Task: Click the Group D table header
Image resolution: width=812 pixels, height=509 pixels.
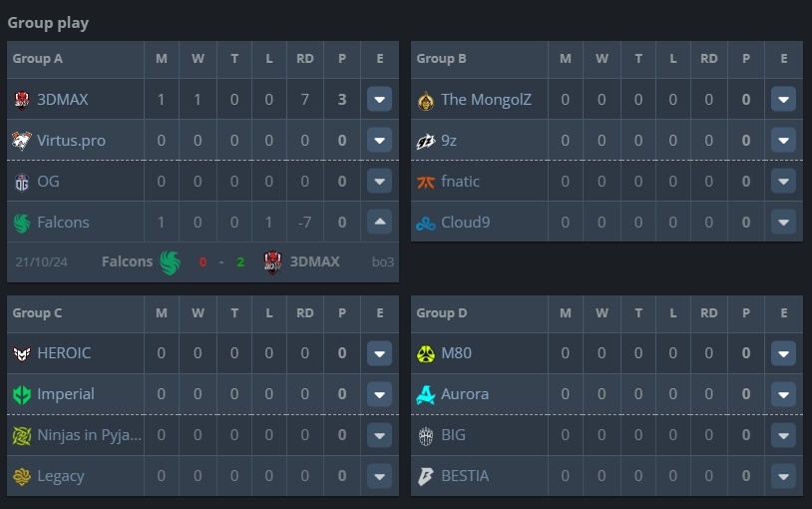Action: pyautogui.click(x=442, y=313)
